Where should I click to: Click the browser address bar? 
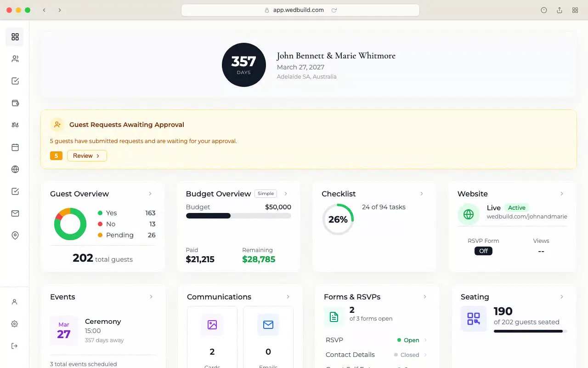[x=300, y=10]
